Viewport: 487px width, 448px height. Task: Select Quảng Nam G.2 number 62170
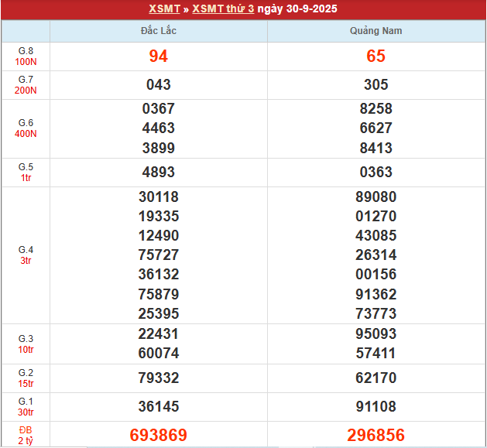376,378
